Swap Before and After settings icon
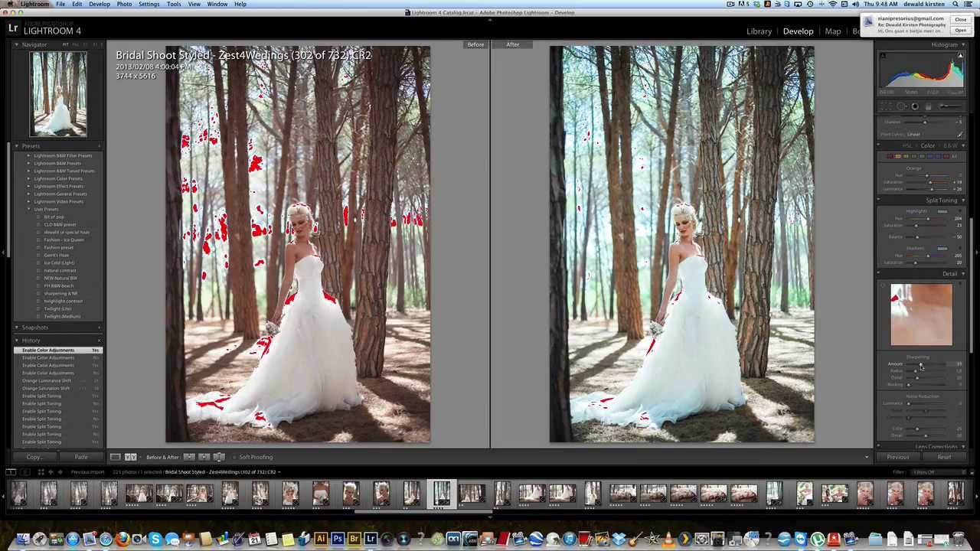Screen dimensions: 980x551 218,457
